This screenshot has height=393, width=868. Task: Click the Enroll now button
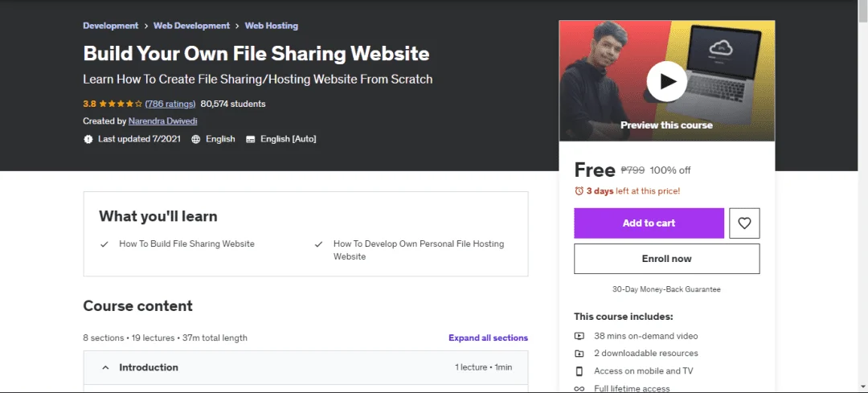pos(666,259)
